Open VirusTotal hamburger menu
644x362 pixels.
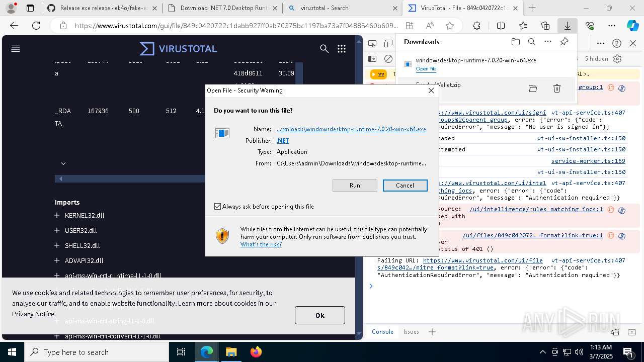click(16, 49)
